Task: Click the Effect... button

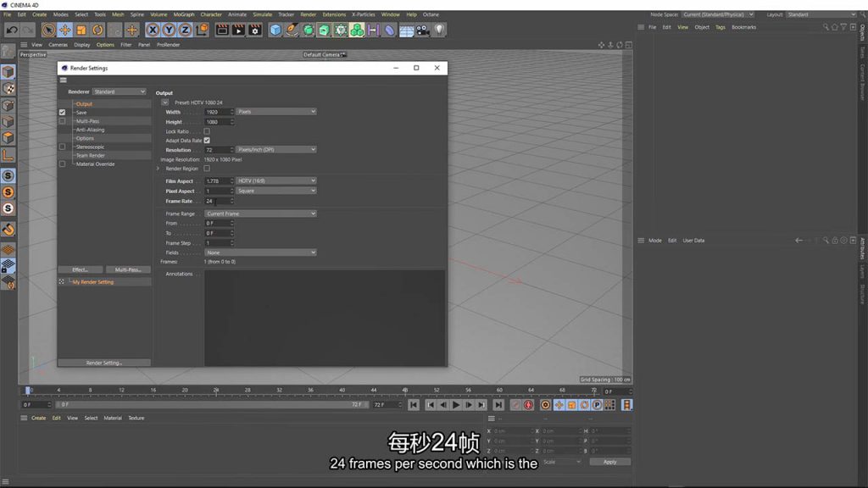Action: (x=81, y=269)
